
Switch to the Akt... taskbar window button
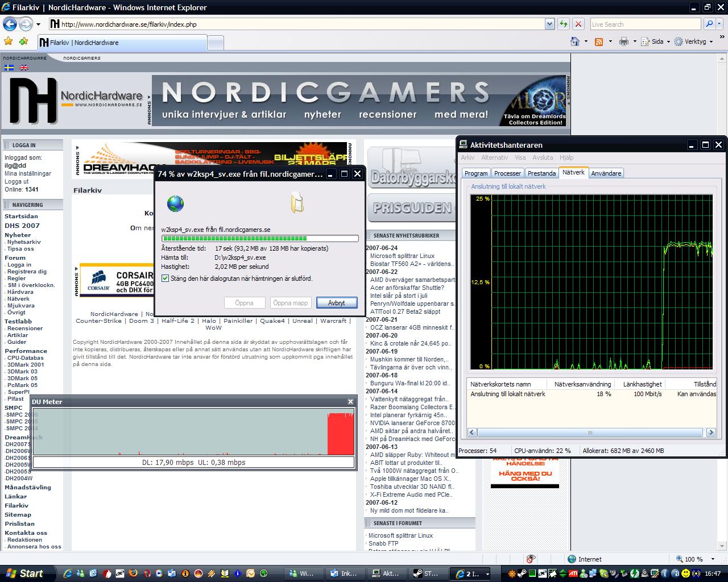pos(385,573)
